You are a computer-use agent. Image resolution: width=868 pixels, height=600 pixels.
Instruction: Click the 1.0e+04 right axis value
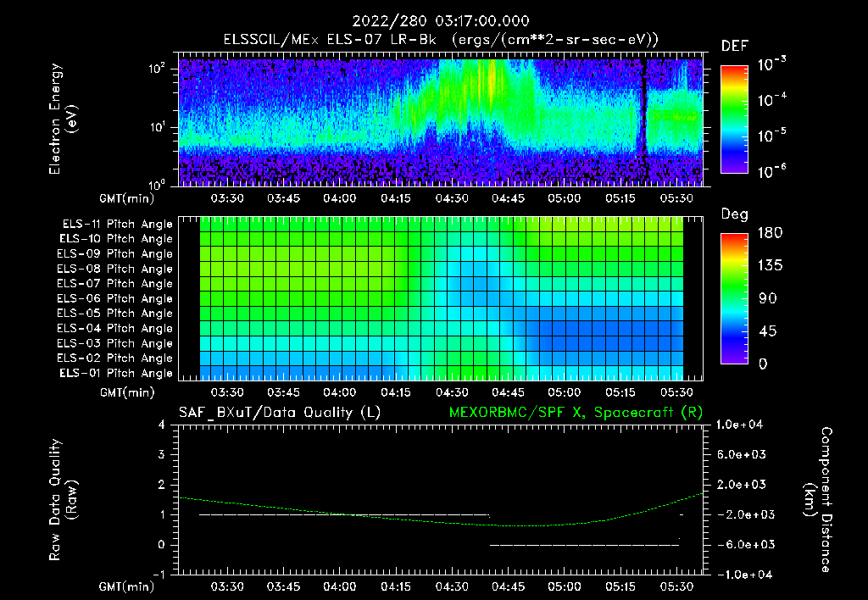pos(740,425)
